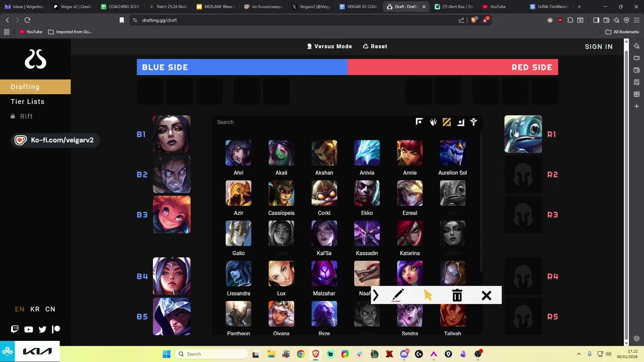The width and height of the screenshot is (644, 362).
Task: Switch to the COACHING SCHE browser tab
Action: [120, 7]
